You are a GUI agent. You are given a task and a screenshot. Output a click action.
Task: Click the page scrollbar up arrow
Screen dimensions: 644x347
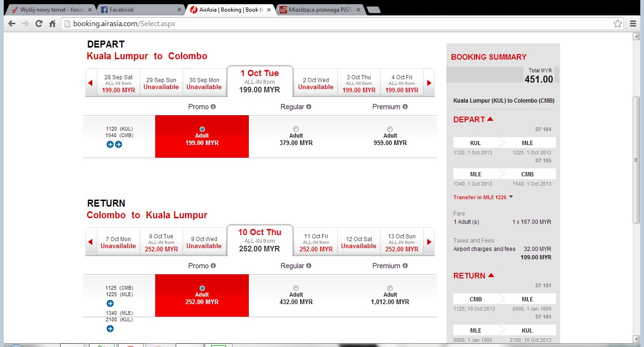pyautogui.click(x=636, y=36)
